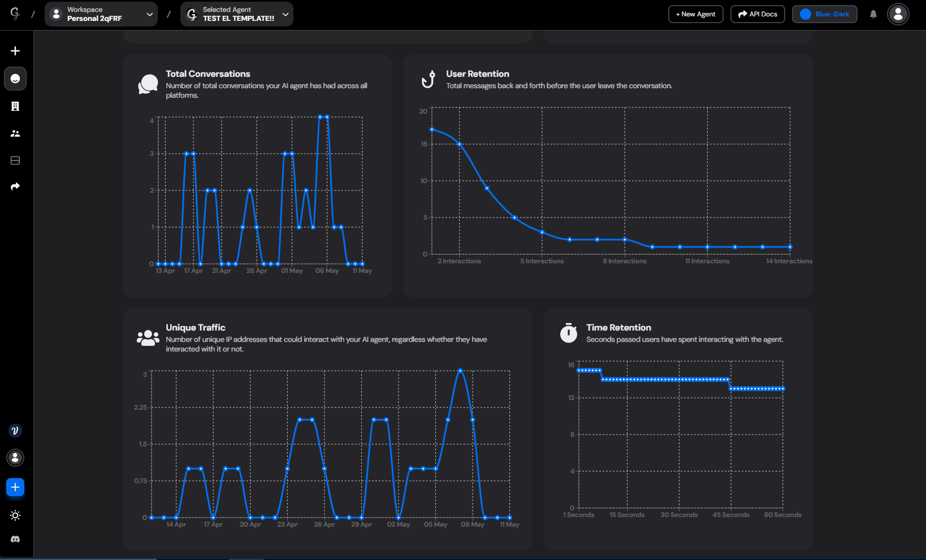Image resolution: width=926 pixels, height=560 pixels.
Task: Click the "23 Apr" label in Unique Traffic chart
Action: tap(287, 524)
